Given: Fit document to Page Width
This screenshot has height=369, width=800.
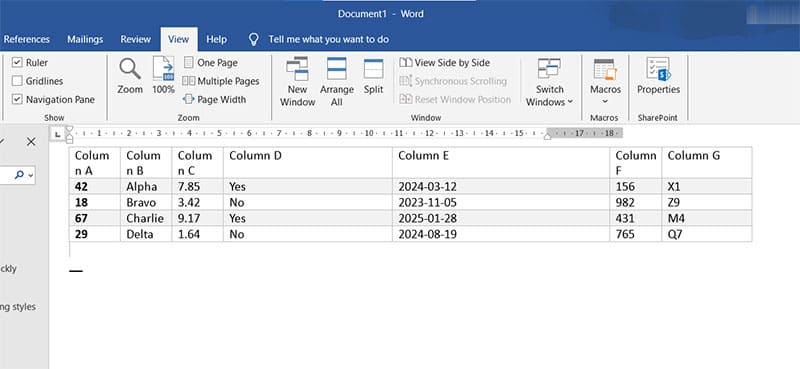Looking at the screenshot, I should [214, 100].
